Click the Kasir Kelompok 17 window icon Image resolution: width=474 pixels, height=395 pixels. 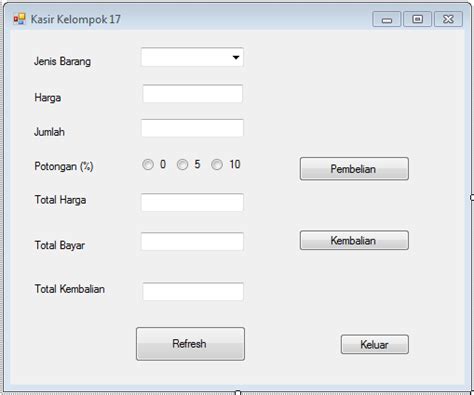pos(19,19)
